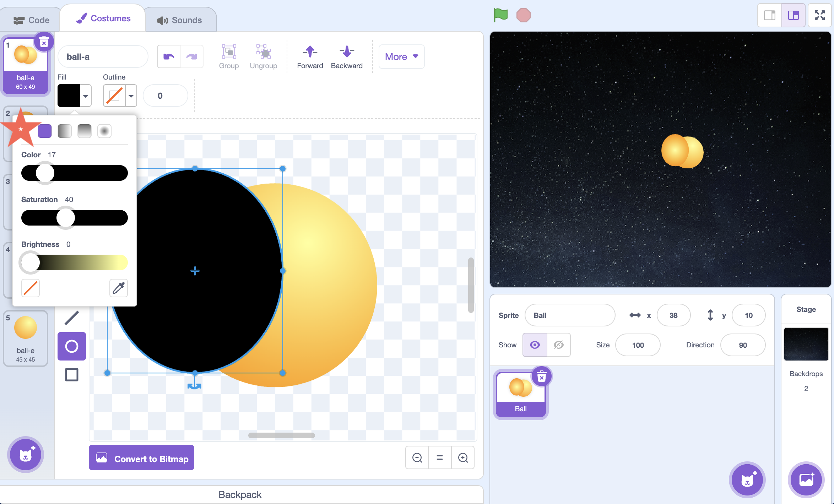The height and width of the screenshot is (504, 834).
Task: Click the Group icon
Action: [x=229, y=56]
